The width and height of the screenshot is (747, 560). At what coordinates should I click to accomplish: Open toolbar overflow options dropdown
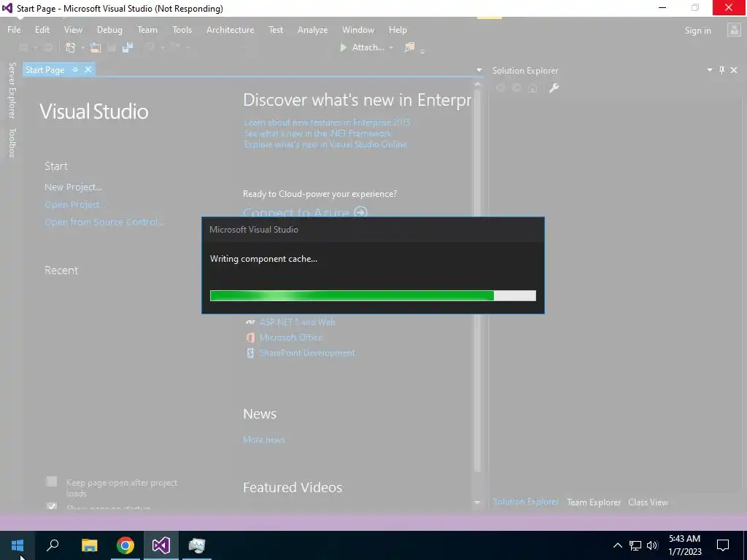point(422,51)
